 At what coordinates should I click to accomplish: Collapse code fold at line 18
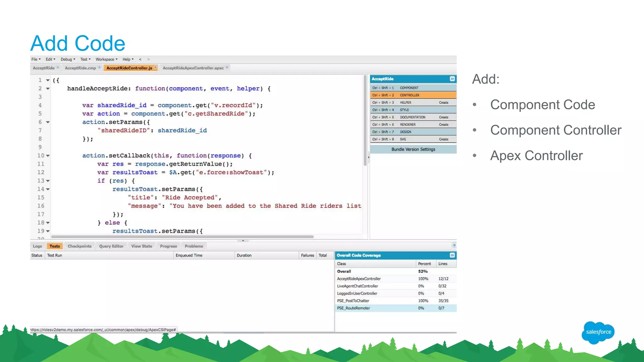(x=48, y=222)
